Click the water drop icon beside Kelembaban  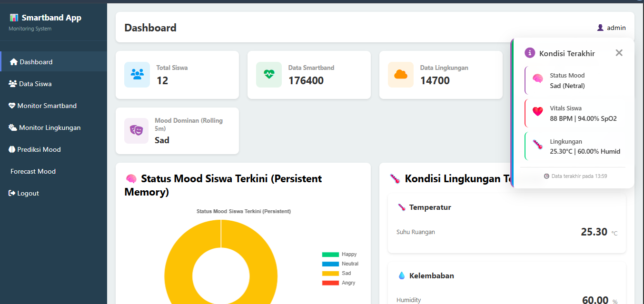402,276
